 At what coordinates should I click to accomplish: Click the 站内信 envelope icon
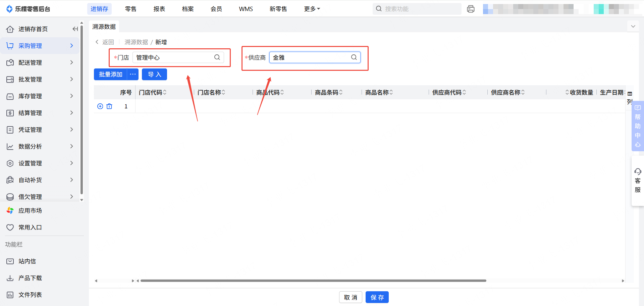click(x=10, y=261)
